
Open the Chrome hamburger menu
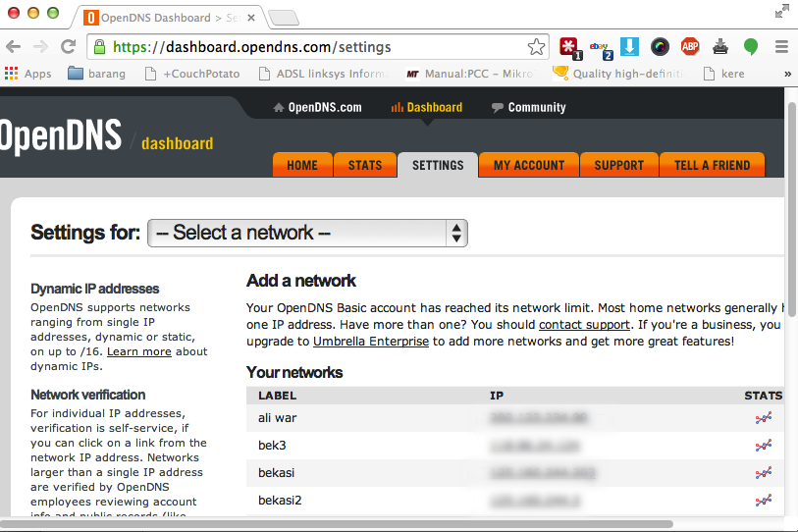781,46
